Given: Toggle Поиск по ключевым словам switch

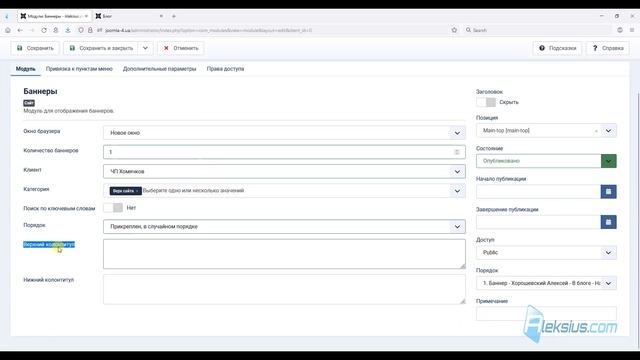Looking at the screenshot, I should tap(113, 208).
